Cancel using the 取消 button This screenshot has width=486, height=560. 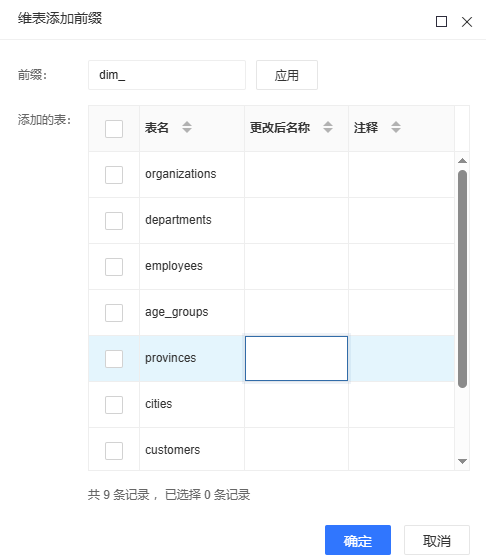[x=437, y=540]
